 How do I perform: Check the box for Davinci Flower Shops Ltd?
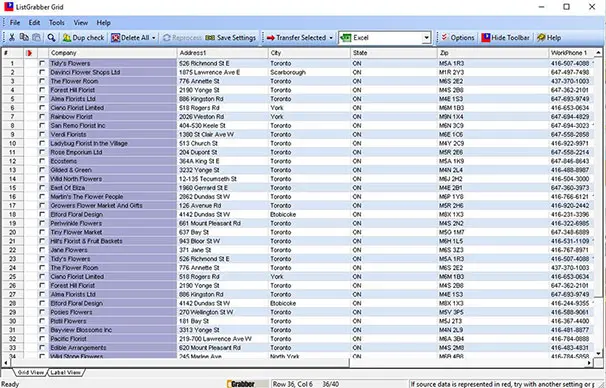pyautogui.click(x=42, y=72)
